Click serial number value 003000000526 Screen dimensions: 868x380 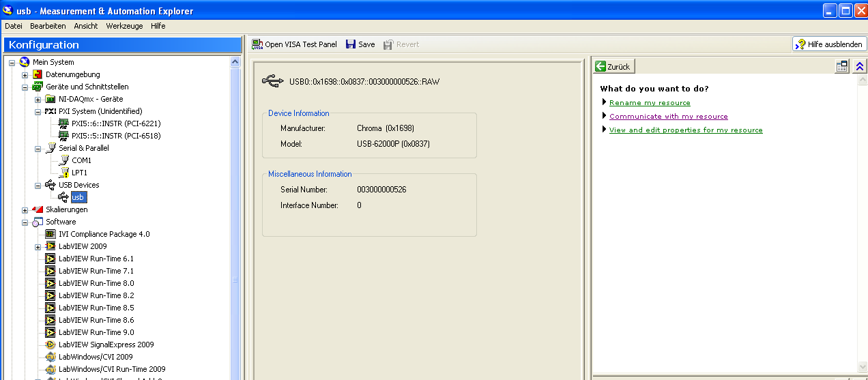(381, 190)
